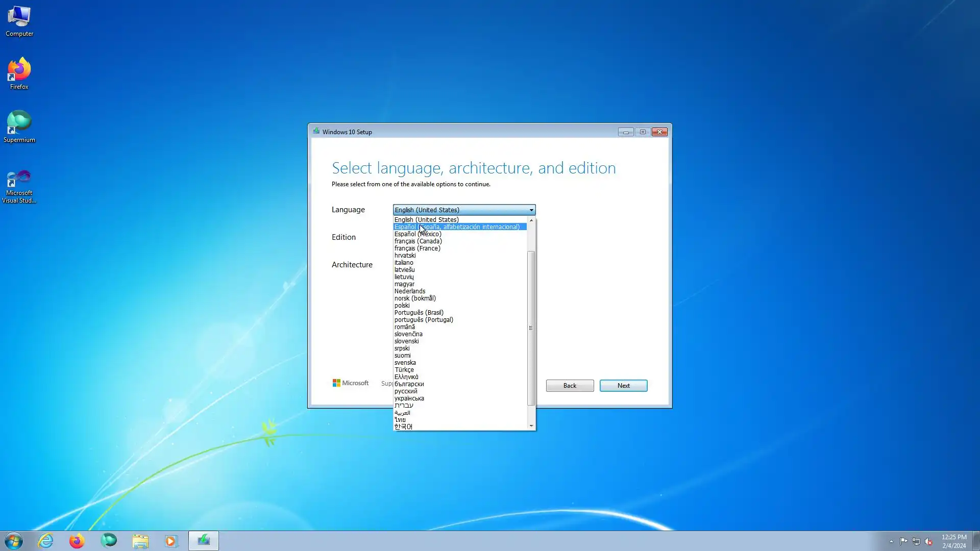Select Español (México) from the list

coord(418,234)
